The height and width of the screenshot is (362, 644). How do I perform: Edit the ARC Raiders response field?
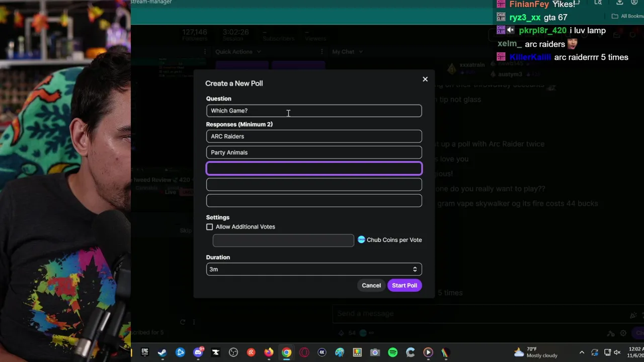pyautogui.click(x=314, y=136)
